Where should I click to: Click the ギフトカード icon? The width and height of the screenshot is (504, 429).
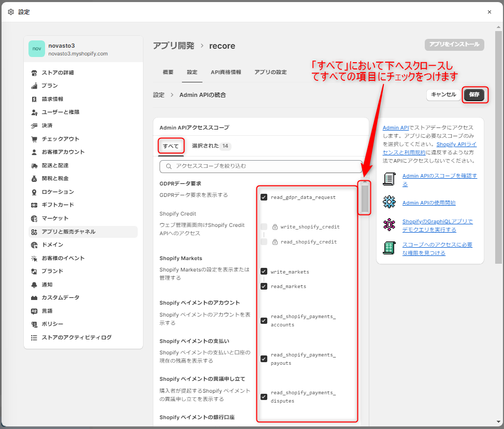pyautogui.click(x=34, y=205)
